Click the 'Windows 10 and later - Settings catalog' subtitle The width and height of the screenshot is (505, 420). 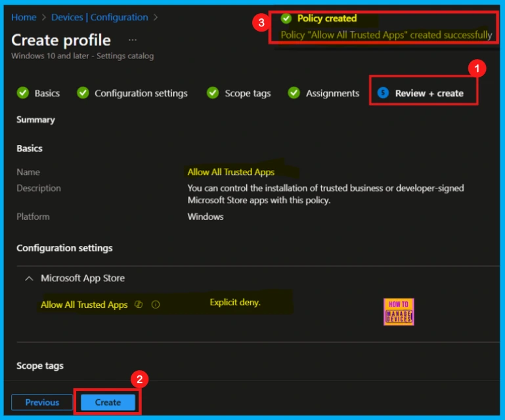point(83,56)
